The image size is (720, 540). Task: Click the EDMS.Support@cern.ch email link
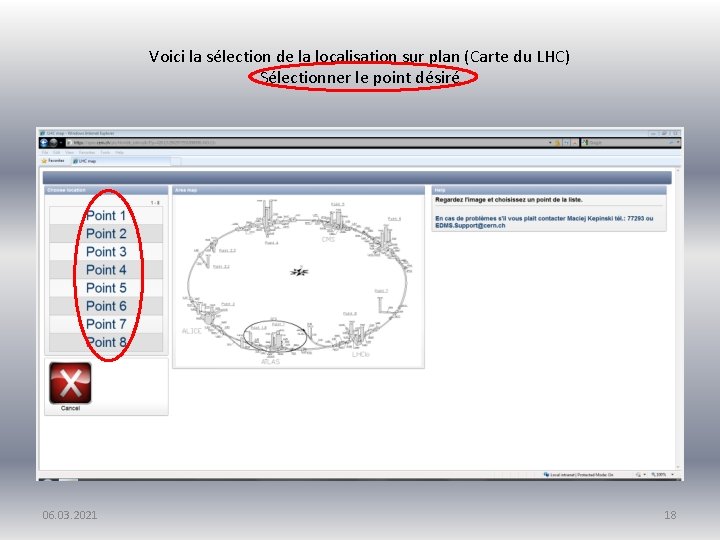(470, 225)
